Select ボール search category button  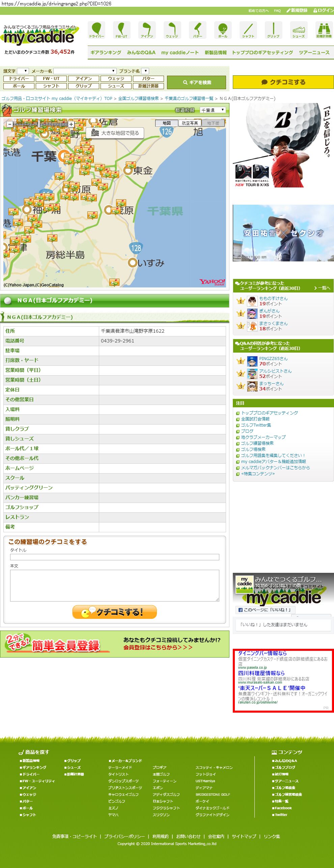click(x=19, y=86)
